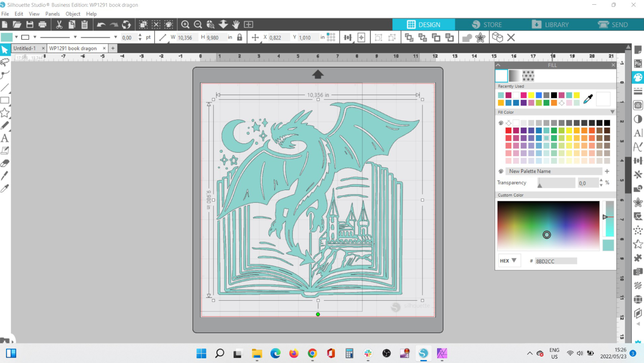This screenshot has width=644, height=363.
Task: Toggle the aspect ratio lock icon
Action: [x=240, y=37]
